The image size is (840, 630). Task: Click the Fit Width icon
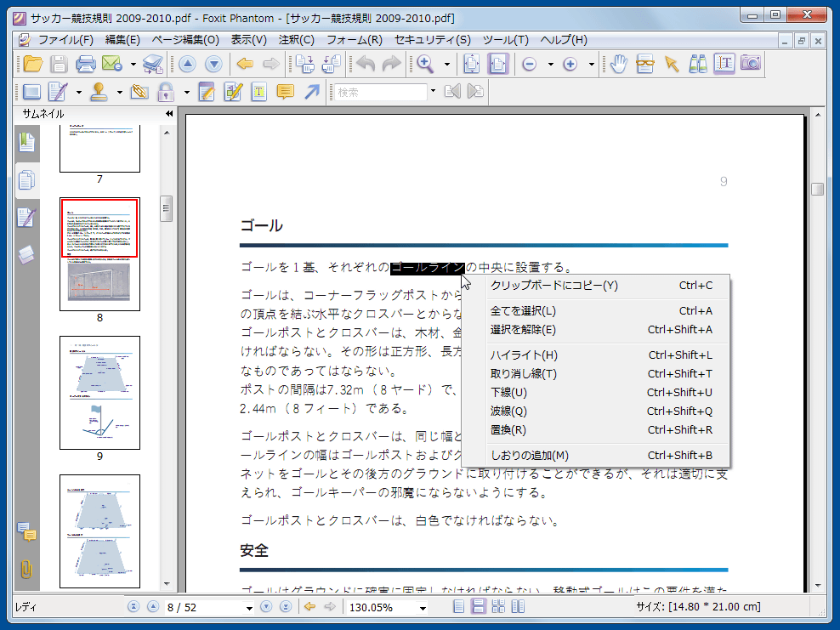(x=498, y=65)
